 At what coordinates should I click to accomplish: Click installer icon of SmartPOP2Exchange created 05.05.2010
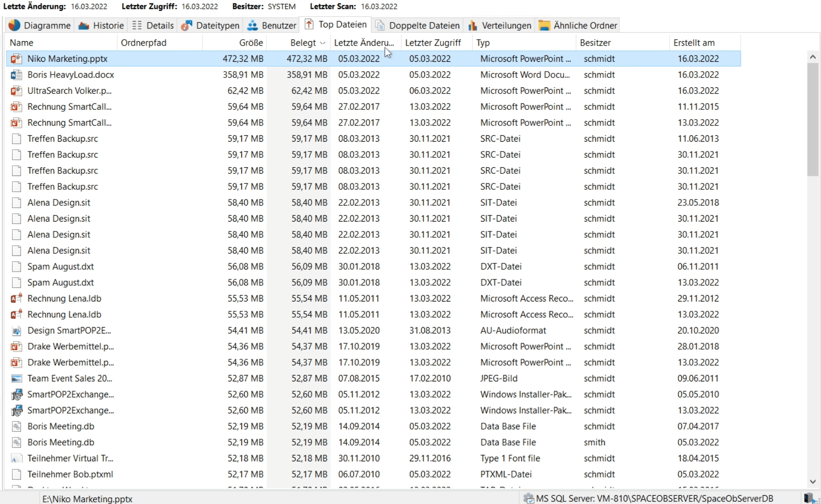(16, 395)
